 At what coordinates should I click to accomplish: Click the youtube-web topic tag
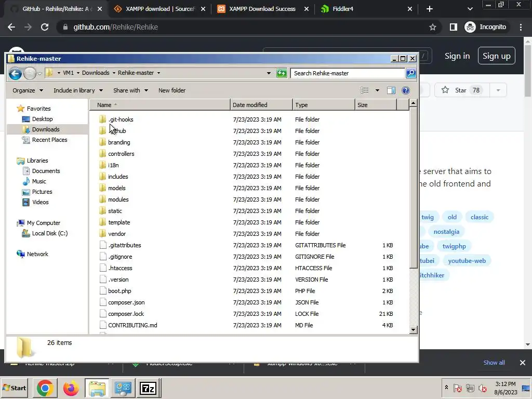pos(467,261)
